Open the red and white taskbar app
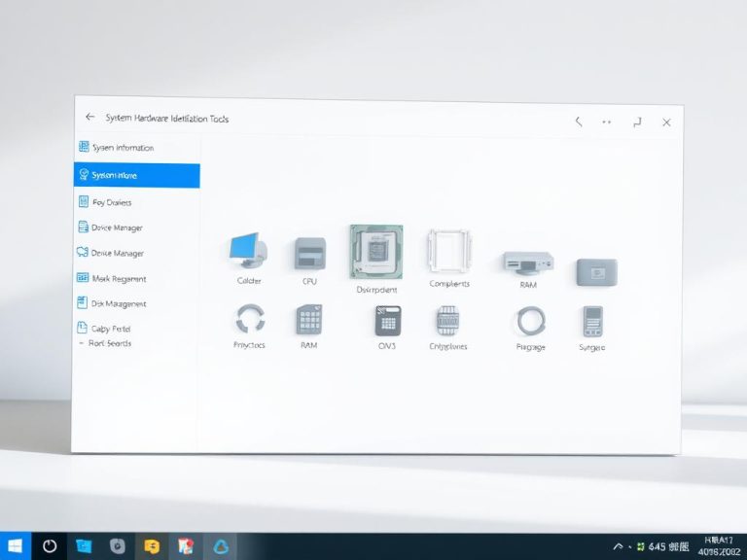The height and width of the screenshot is (560, 747). pos(186,546)
